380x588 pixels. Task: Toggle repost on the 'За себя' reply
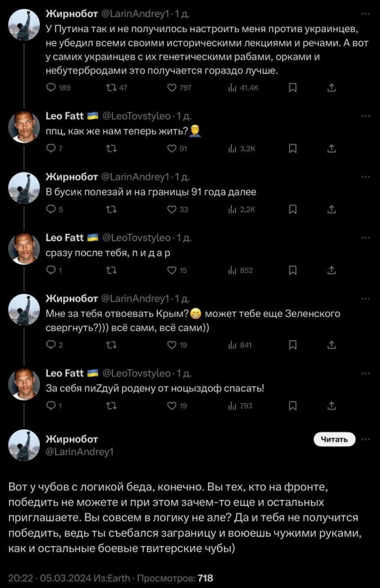111,406
